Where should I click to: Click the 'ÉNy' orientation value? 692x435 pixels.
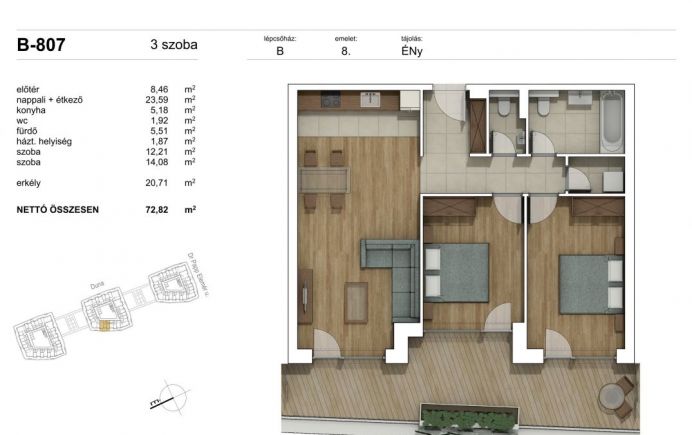pos(412,51)
